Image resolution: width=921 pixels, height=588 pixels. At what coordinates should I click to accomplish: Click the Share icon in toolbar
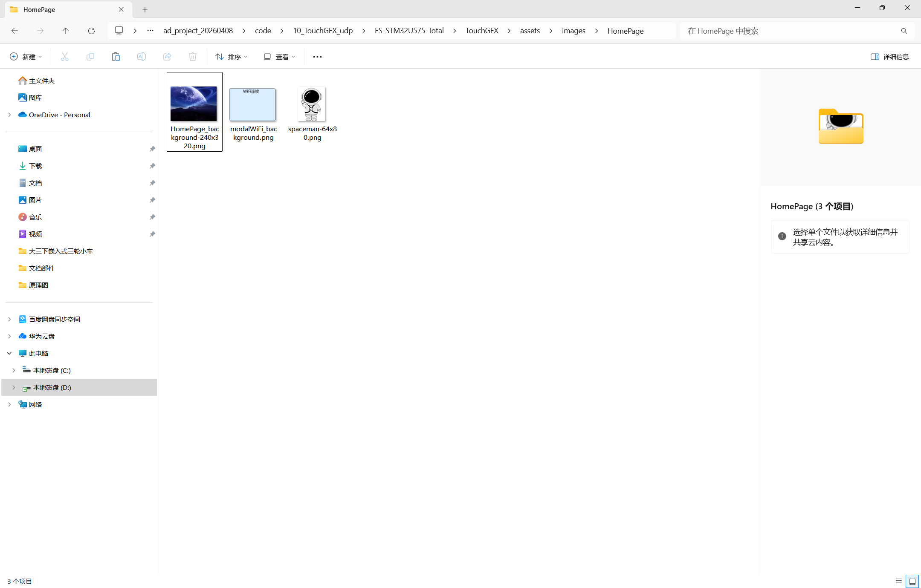pyautogui.click(x=167, y=57)
